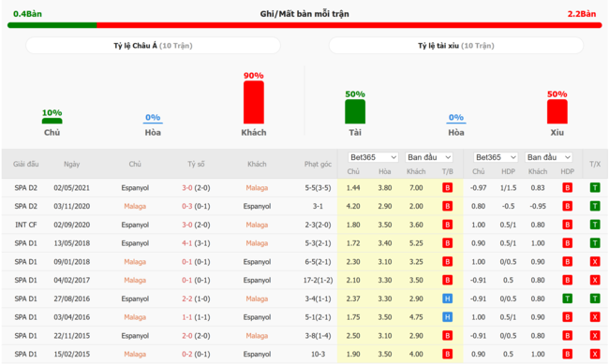Click the 3-0 score link for 02/05/2021
Viewport: 609px width, 364px height.
point(187,188)
